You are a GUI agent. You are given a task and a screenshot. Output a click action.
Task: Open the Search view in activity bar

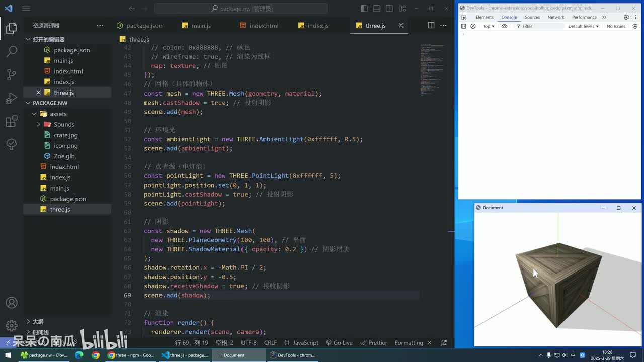[11, 51]
